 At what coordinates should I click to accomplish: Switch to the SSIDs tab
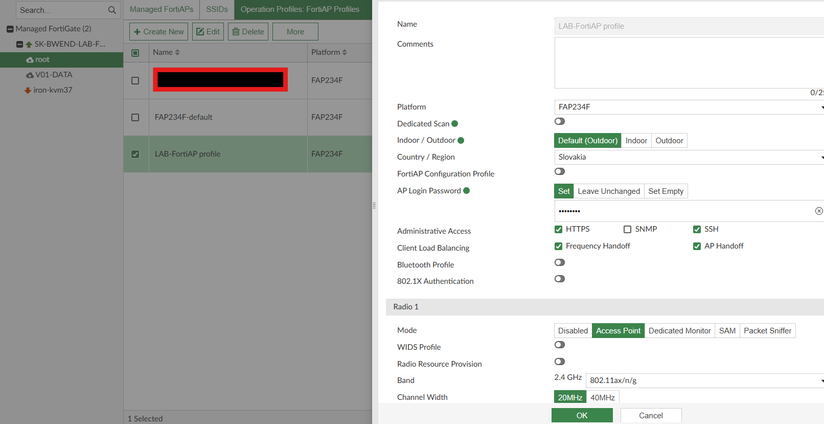coord(217,9)
